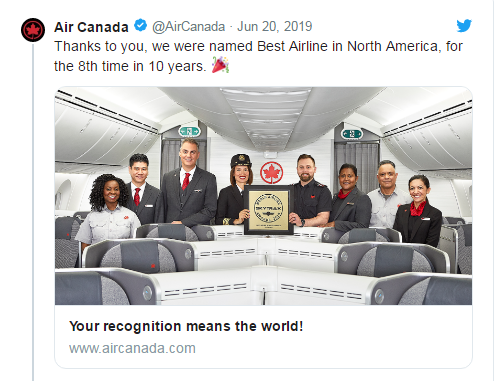Screen dimensions: 495x381
Task: Click 'Your recognition means the world!' headline
Action: 186,326
